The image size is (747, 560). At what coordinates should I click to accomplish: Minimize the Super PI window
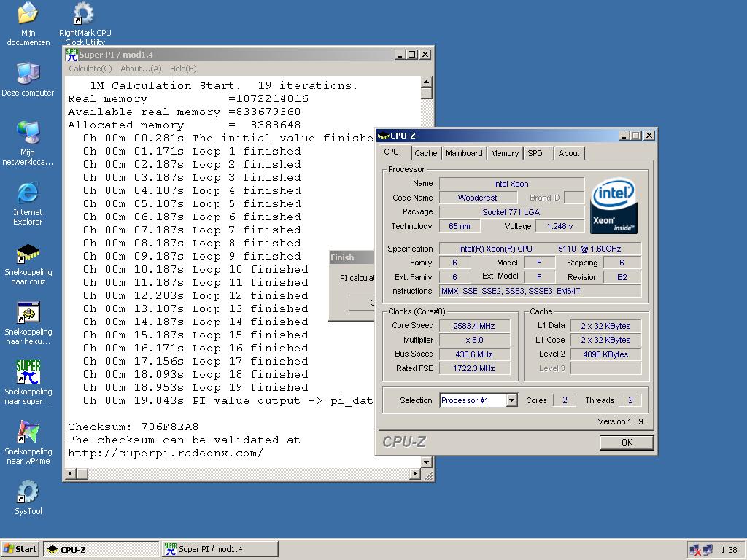(x=400, y=55)
